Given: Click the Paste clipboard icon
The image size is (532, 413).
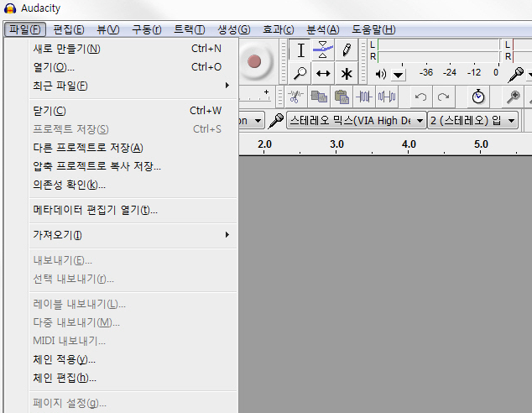Looking at the screenshot, I should click(342, 97).
